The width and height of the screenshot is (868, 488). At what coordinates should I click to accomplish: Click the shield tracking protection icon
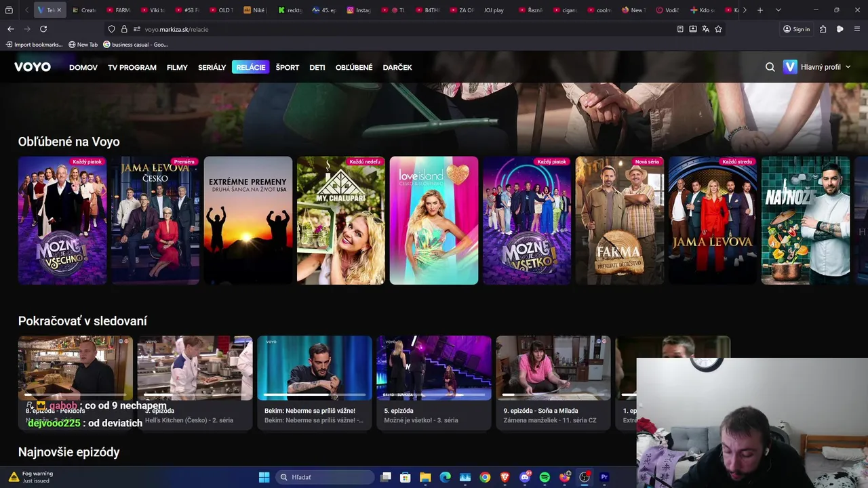(111, 29)
